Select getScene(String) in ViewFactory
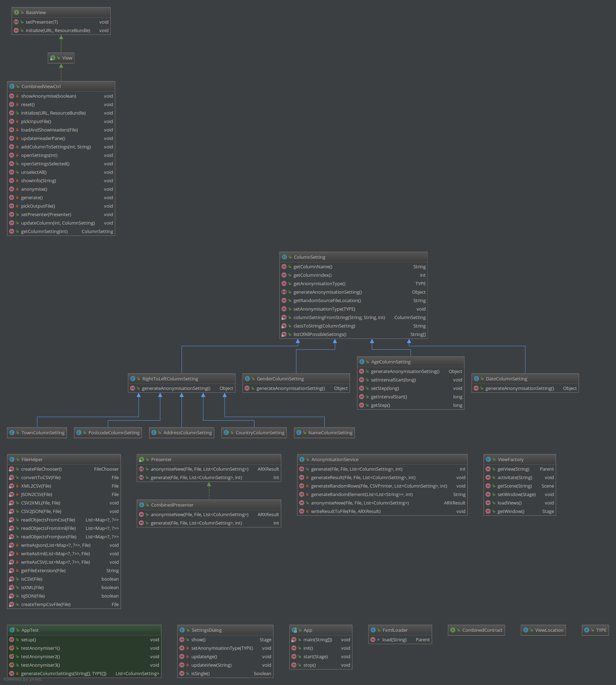This screenshot has width=616, height=685. [x=519, y=486]
